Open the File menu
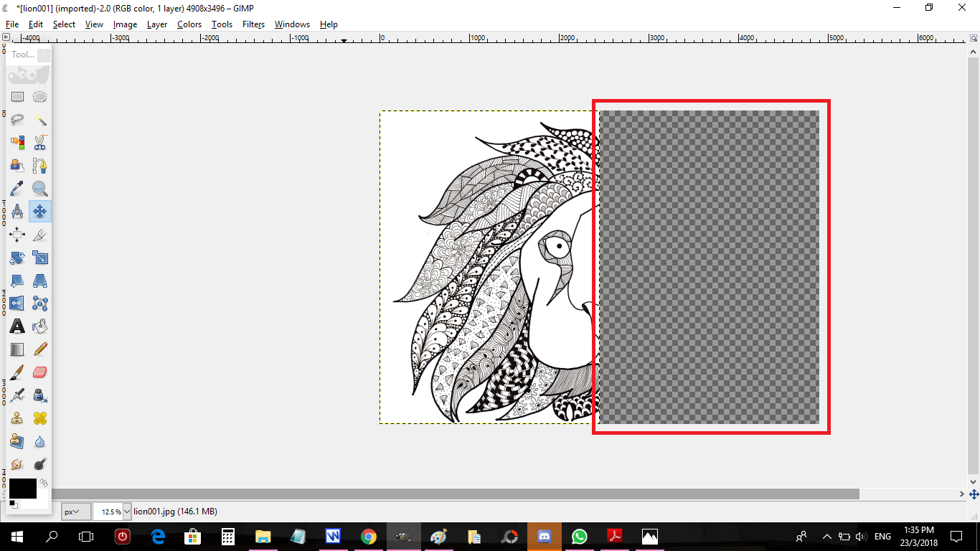Viewport: 980px width, 551px height. (12, 24)
